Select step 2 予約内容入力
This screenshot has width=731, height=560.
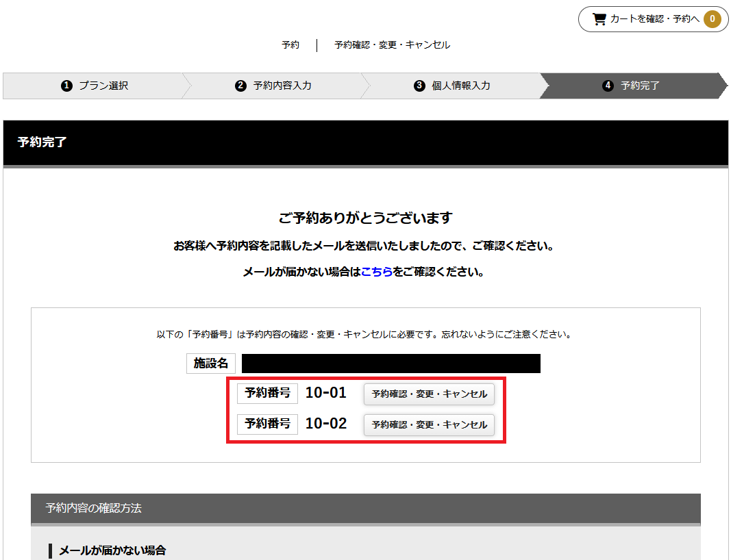pyautogui.click(x=273, y=86)
